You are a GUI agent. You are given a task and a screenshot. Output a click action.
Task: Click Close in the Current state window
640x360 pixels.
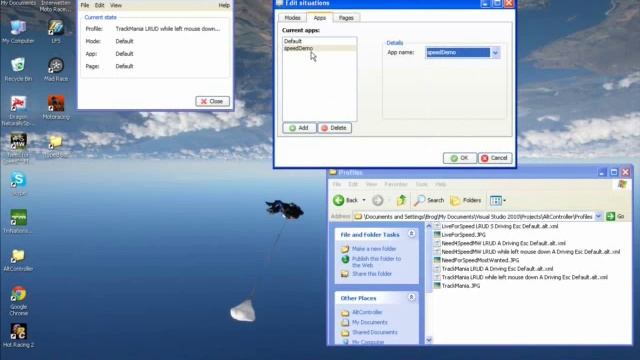click(212, 101)
